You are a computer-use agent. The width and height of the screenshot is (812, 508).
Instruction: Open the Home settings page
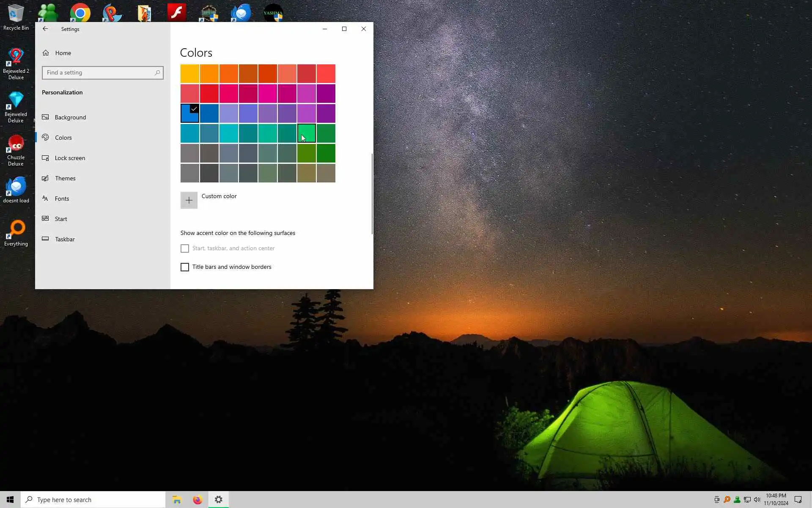(x=63, y=53)
